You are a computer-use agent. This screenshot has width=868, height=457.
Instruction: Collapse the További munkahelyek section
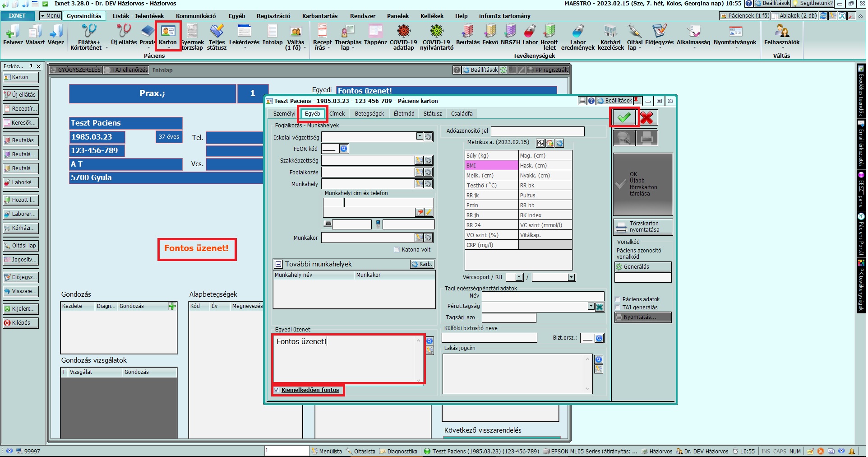click(278, 264)
